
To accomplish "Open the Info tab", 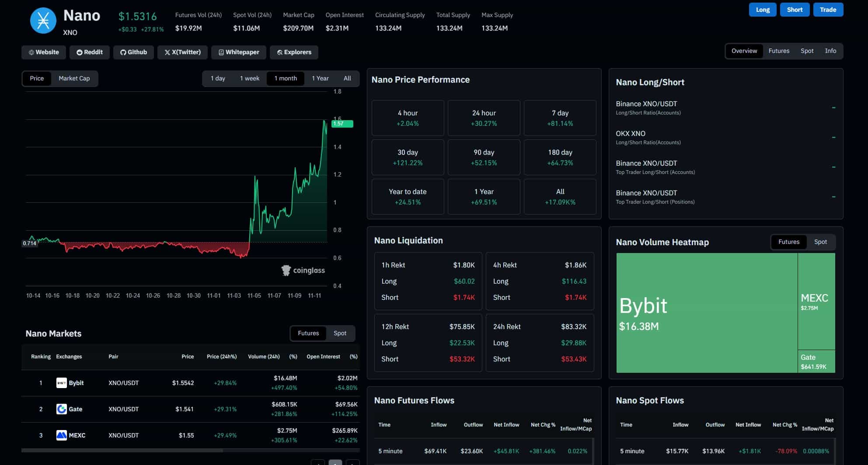I will (830, 51).
